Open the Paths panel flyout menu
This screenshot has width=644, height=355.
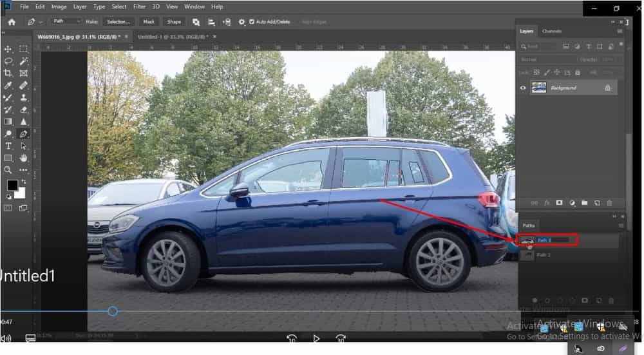[x=621, y=225]
